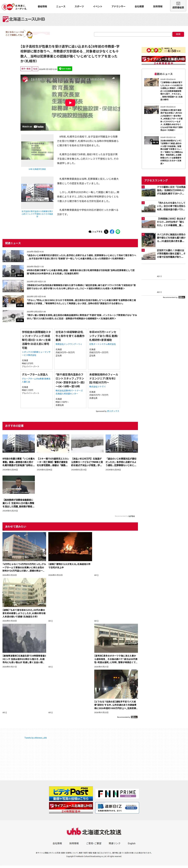Add LINE friend using the green 友だち追加 button

(x=65, y=69)
